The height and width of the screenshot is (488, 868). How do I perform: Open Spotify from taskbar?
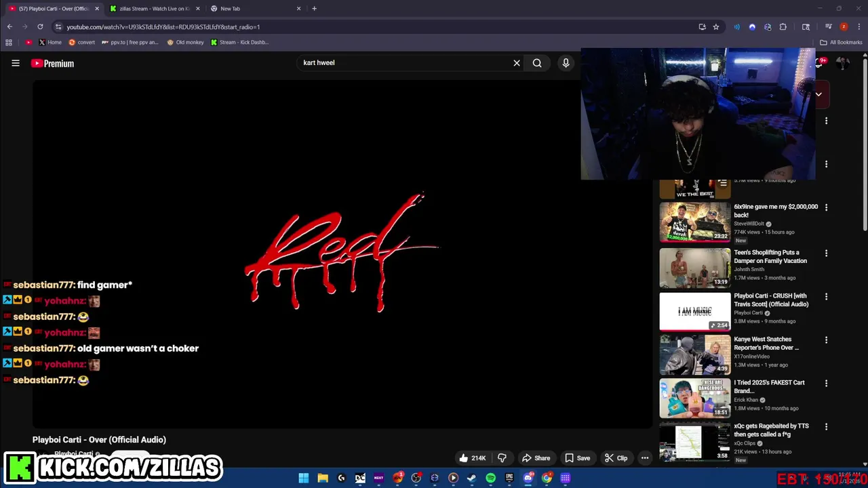[490, 478]
